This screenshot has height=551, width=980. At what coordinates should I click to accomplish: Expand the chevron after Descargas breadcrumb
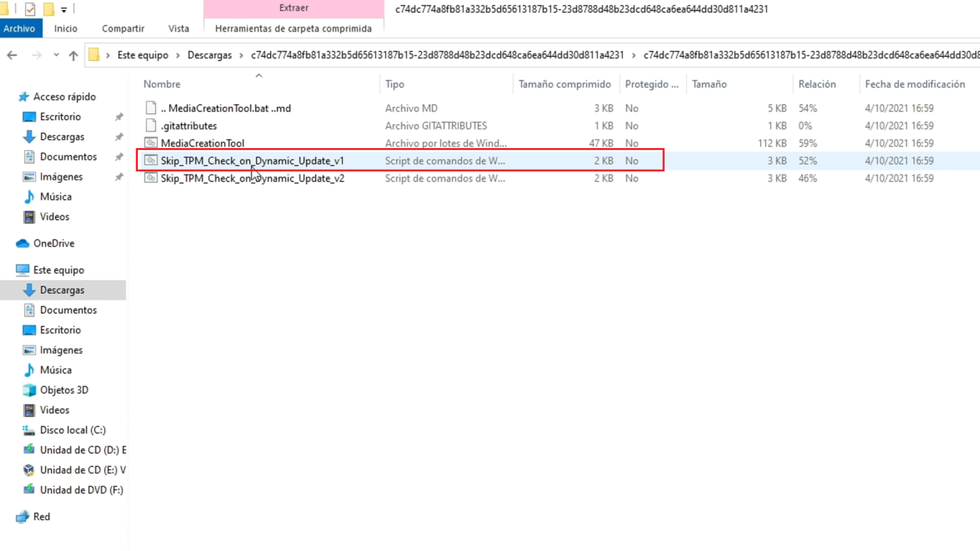(x=241, y=55)
